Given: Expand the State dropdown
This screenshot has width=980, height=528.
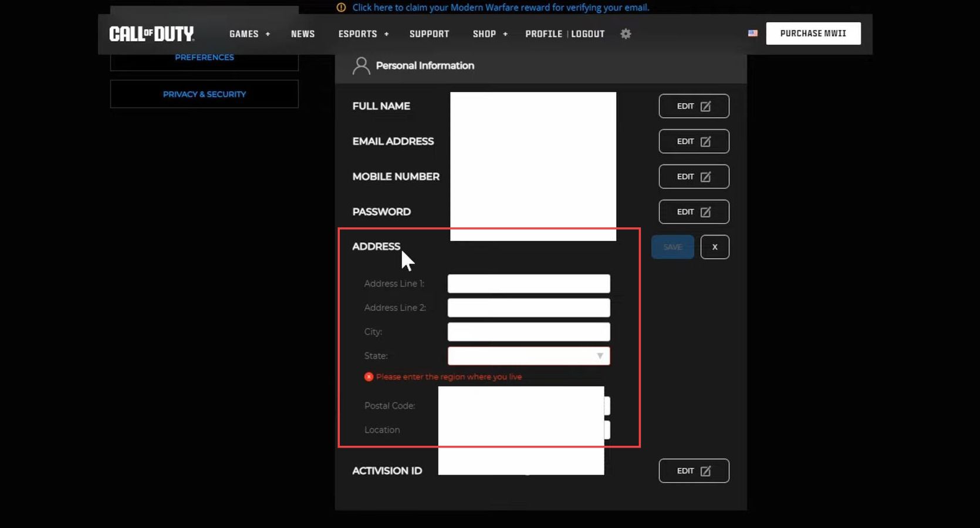Looking at the screenshot, I should 599,356.
